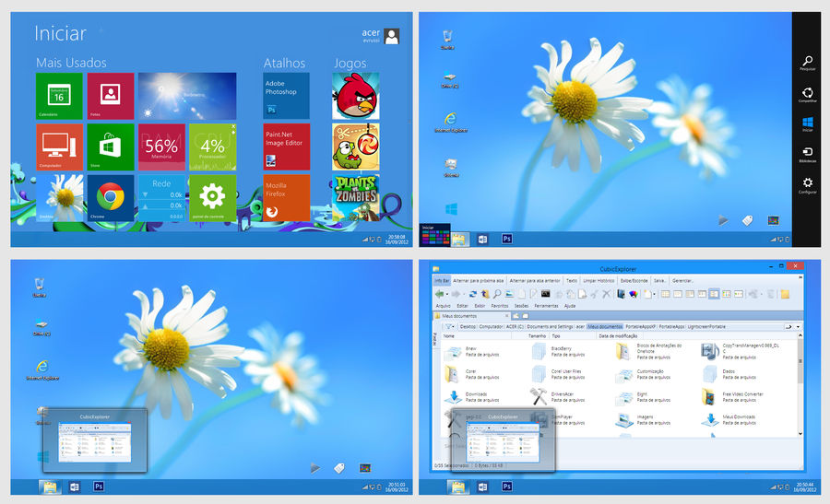Viewport: 830px width, 504px height.
Task: Open the filter funnel dropdown in CubicExplorer
Action: click(450, 327)
